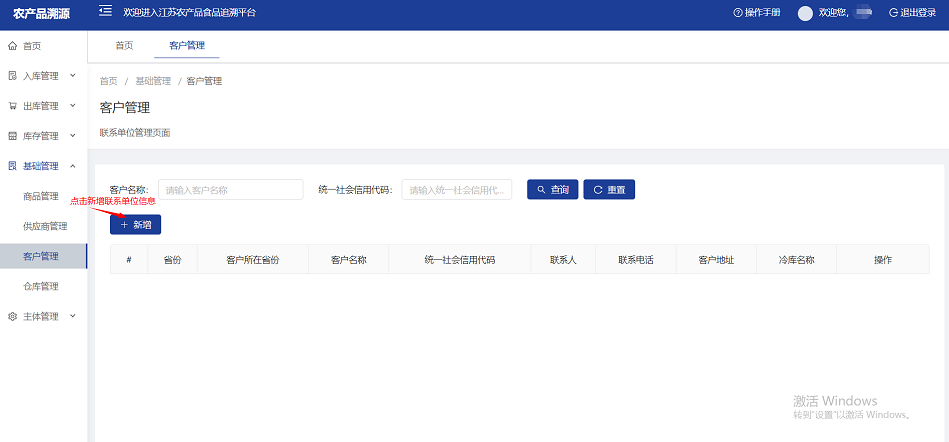
Task: Click the 新增 add button
Action: pyautogui.click(x=135, y=225)
